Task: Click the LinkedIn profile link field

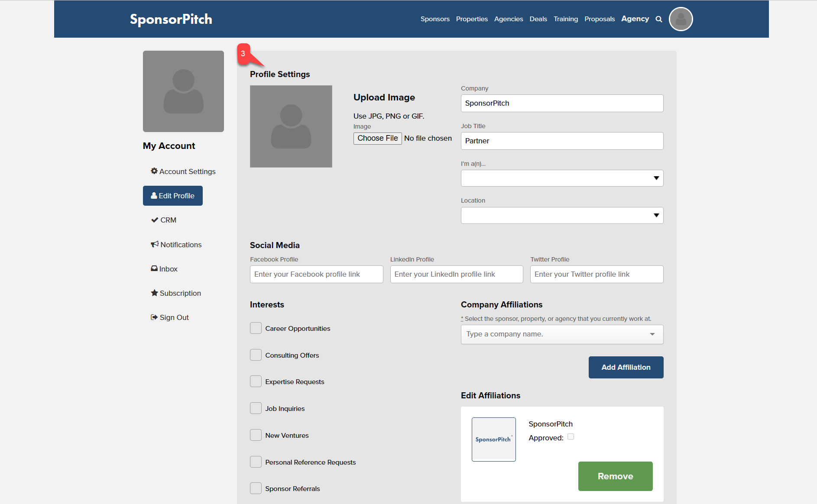Action: click(457, 274)
